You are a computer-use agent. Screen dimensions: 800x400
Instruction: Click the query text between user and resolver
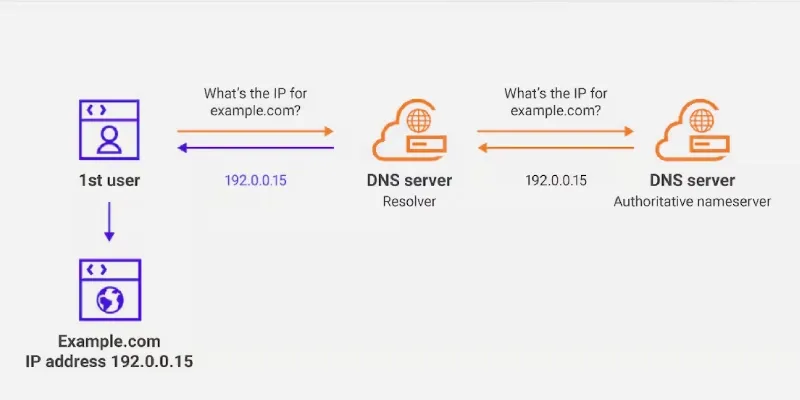click(255, 102)
